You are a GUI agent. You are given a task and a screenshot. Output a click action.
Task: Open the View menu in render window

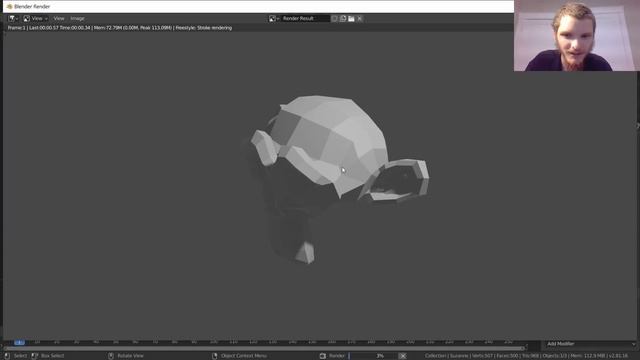point(59,18)
